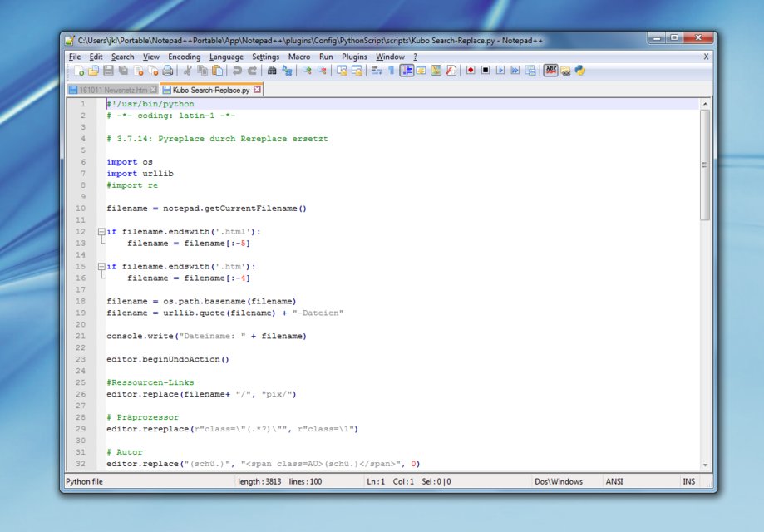Viewport: 764px width, 532px height.
Task: Open the Plugins menu
Action: pyautogui.click(x=354, y=57)
